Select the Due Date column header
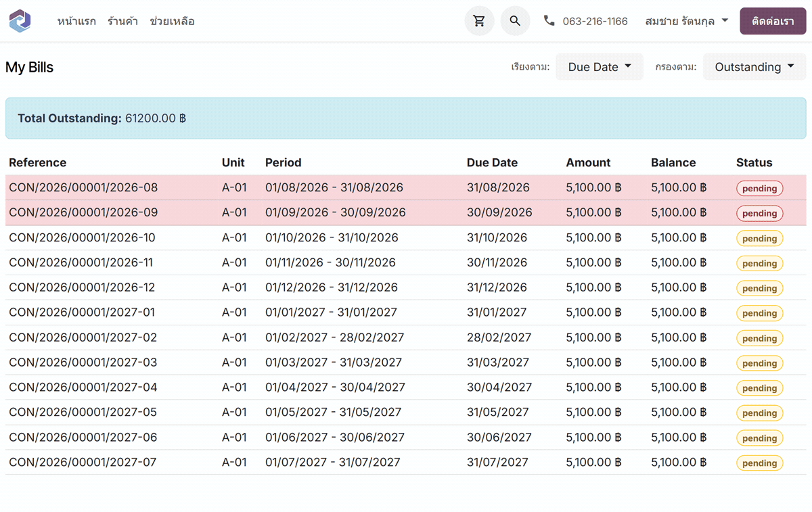Viewport: 812px width, 512px height. coord(492,162)
